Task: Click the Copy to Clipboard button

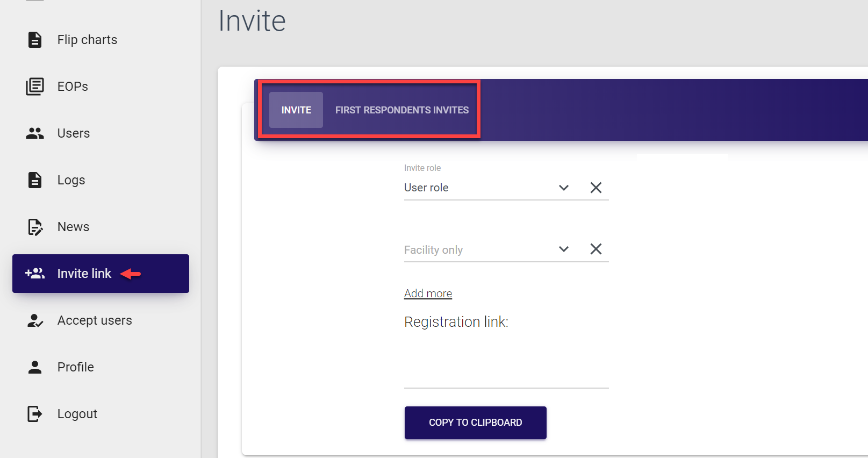Action: tap(475, 423)
